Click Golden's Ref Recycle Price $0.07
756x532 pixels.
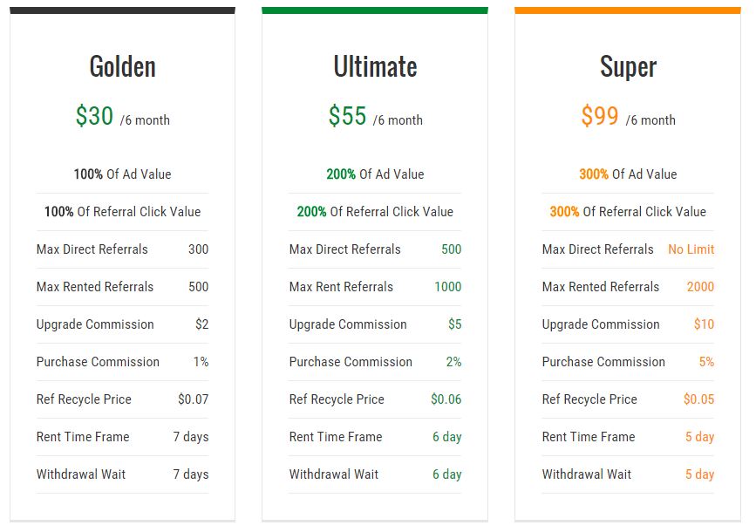point(193,399)
